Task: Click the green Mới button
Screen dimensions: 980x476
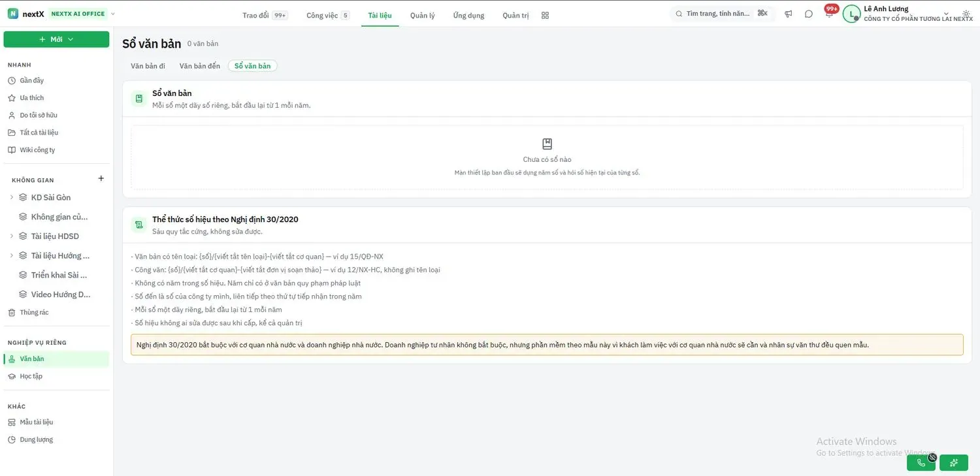Action: (56, 39)
